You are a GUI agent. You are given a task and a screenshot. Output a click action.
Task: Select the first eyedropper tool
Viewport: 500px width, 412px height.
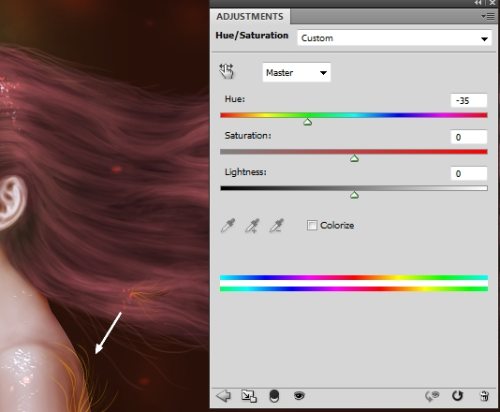pyautogui.click(x=228, y=226)
